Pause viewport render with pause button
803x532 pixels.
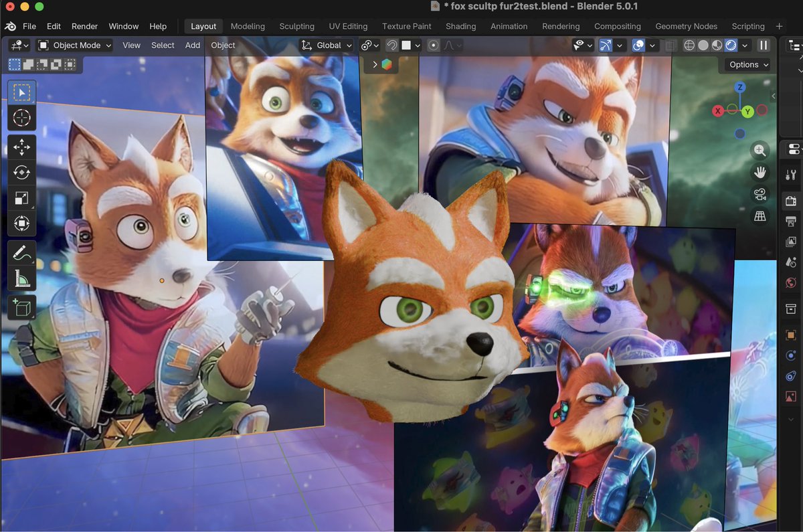(764, 46)
